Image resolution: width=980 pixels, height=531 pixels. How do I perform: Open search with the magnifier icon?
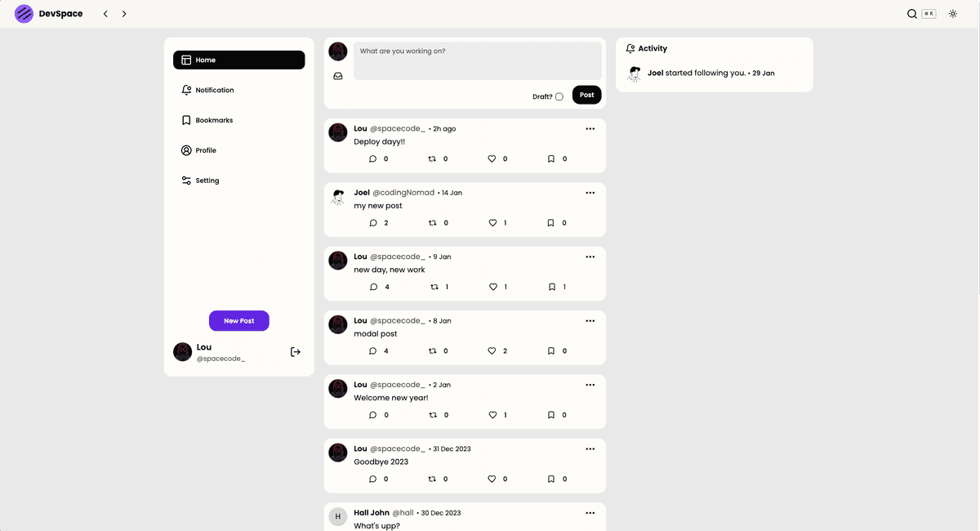(x=912, y=14)
